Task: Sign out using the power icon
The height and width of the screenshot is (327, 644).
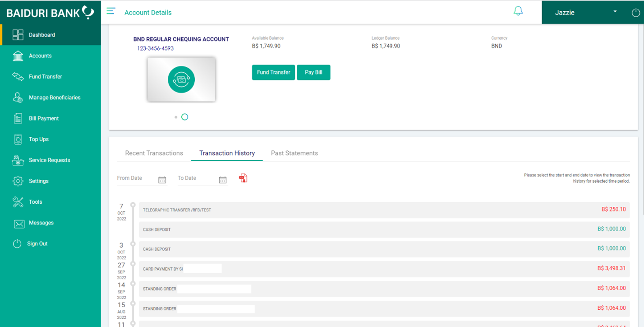Action: coord(636,12)
